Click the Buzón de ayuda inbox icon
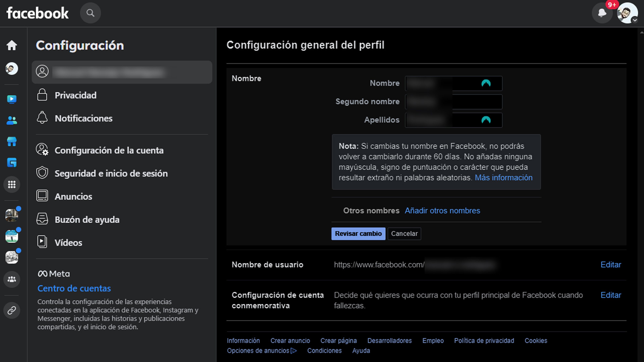This screenshot has width=644, height=362. coord(42,219)
